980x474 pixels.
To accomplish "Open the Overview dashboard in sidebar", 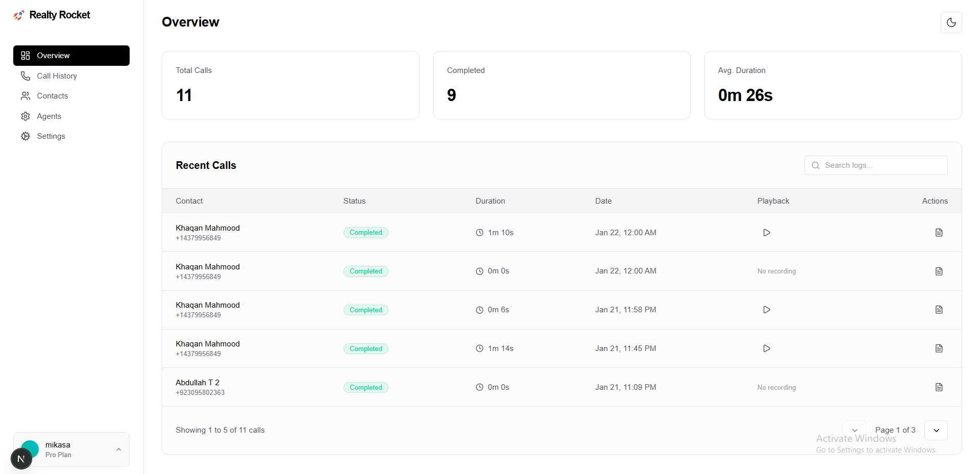I will [71, 56].
